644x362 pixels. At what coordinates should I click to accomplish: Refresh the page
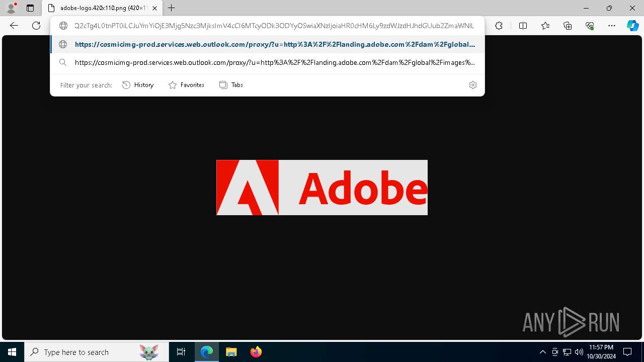coord(36,26)
